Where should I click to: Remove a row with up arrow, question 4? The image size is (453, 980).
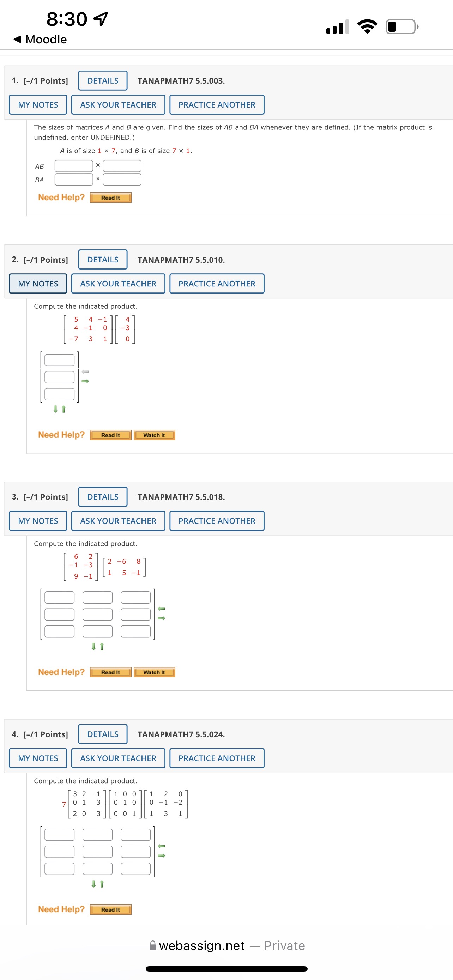pyautogui.click(x=102, y=884)
